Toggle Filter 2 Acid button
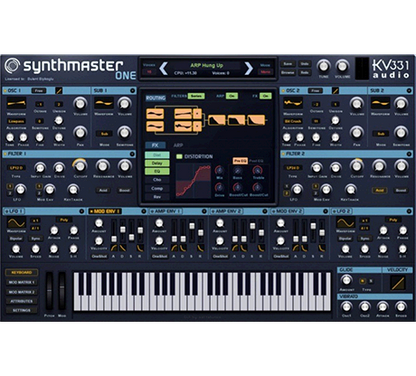 [x=380, y=190]
